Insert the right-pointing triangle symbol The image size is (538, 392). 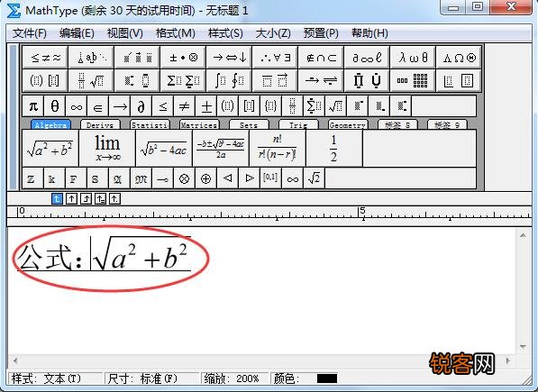coord(249,178)
